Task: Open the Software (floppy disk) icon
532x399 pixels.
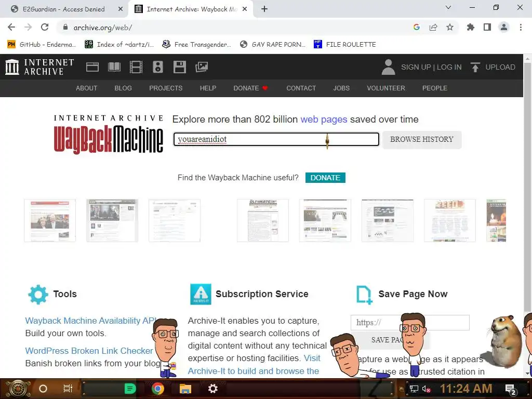Action: coord(179,67)
